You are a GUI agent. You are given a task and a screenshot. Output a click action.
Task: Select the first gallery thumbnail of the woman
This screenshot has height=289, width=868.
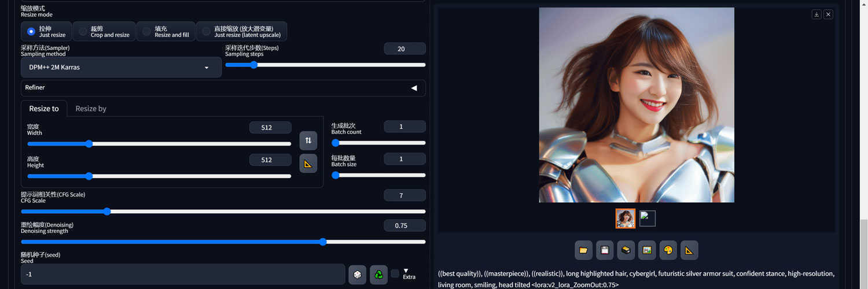[626, 218]
